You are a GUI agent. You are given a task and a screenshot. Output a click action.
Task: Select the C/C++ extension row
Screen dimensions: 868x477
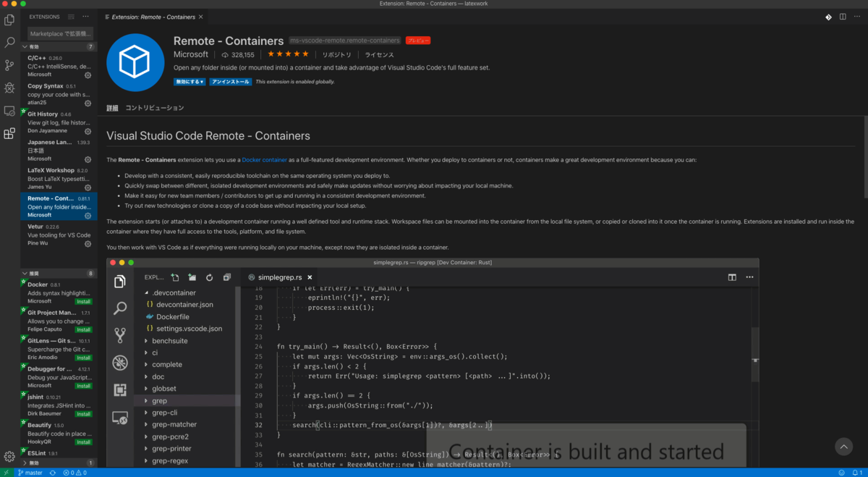pos(59,65)
